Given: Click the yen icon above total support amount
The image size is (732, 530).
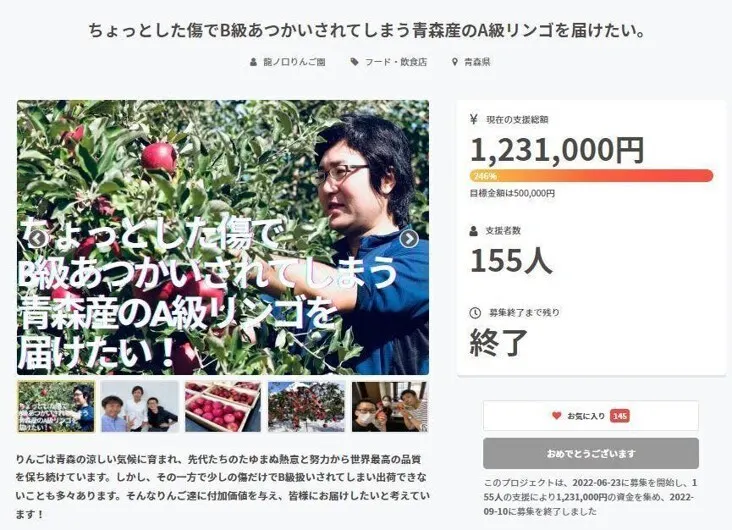Looking at the screenshot, I should [474, 120].
